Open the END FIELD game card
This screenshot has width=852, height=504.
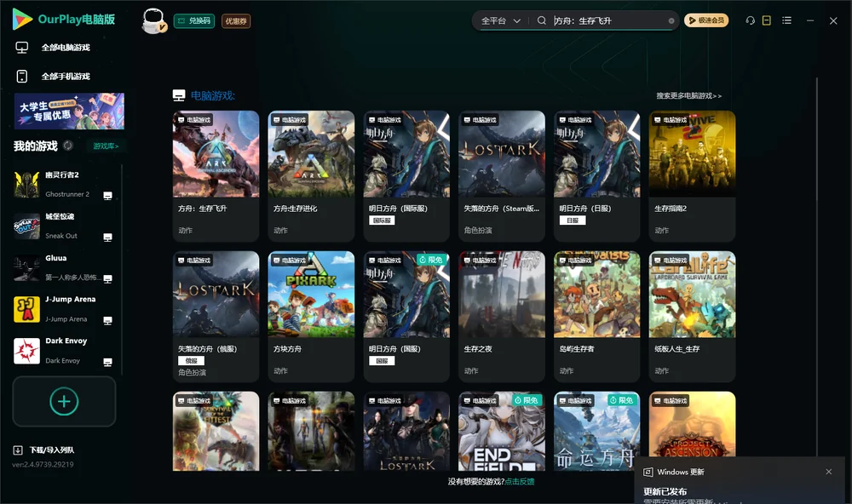[502, 432]
